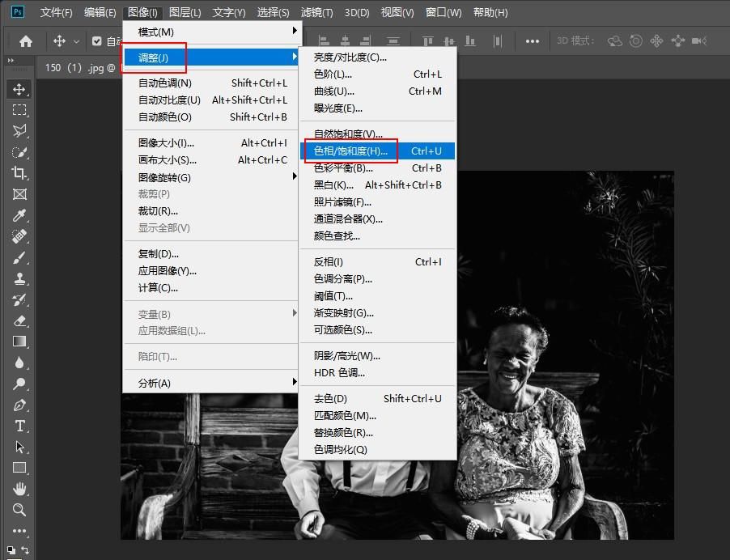The height and width of the screenshot is (560, 730).
Task: Select the Pen tool
Action: 19,405
